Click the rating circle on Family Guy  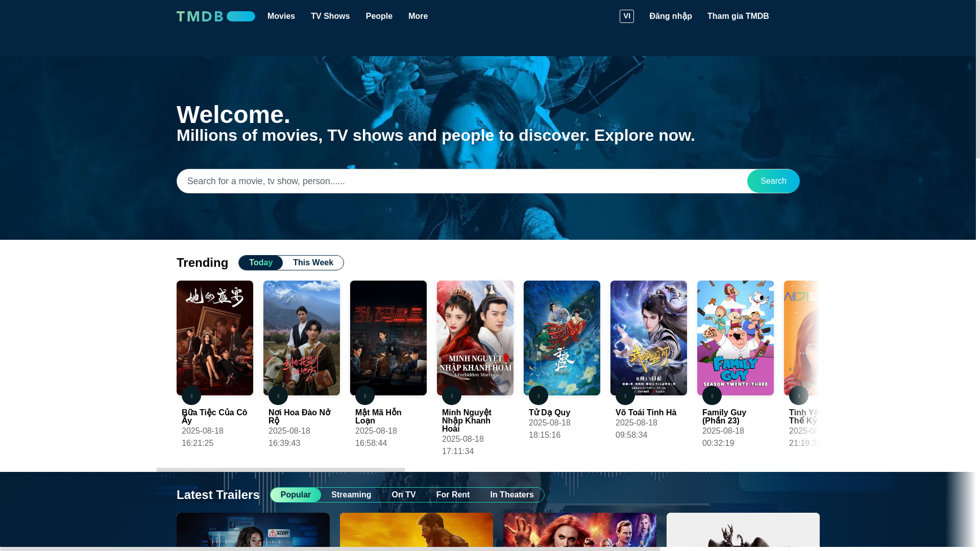click(712, 395)
